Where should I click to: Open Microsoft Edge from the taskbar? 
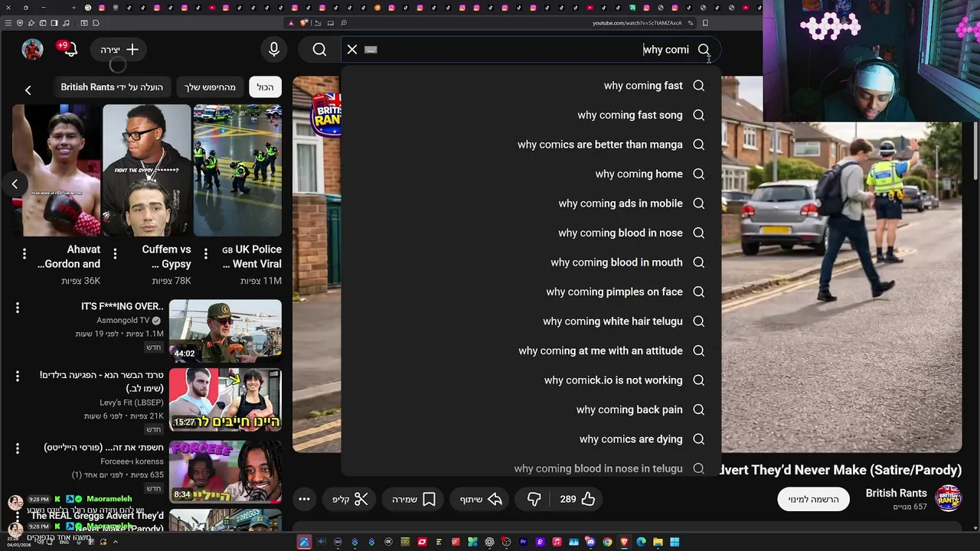coord(641,542)
